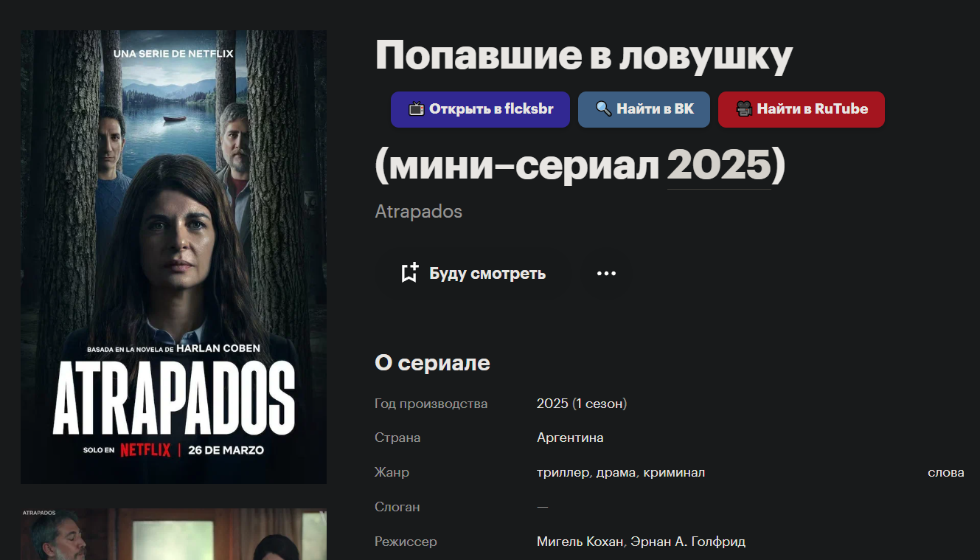The image size is (980, 560).
Task: Click the Слоган label
Action: pyautogui.click(x=397, y=507)
